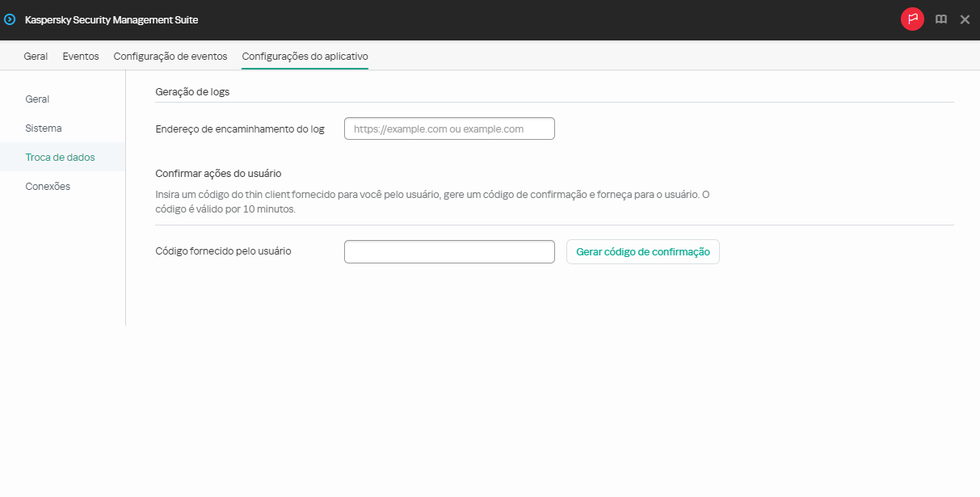The image size is (980, 497).
Task: Focus the Código fornecido pelo usuário field
Action: (449, 251)
